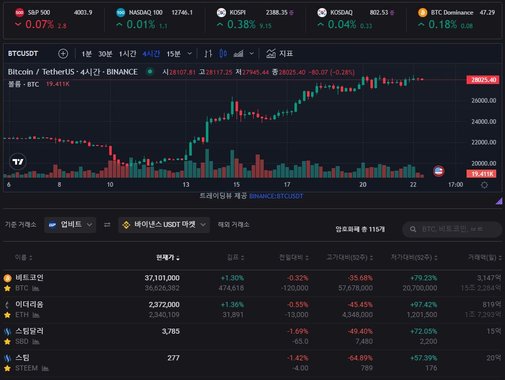Focus the coin search input field
The width and height of the screenshot is (505, 380).
click(452, 229)
